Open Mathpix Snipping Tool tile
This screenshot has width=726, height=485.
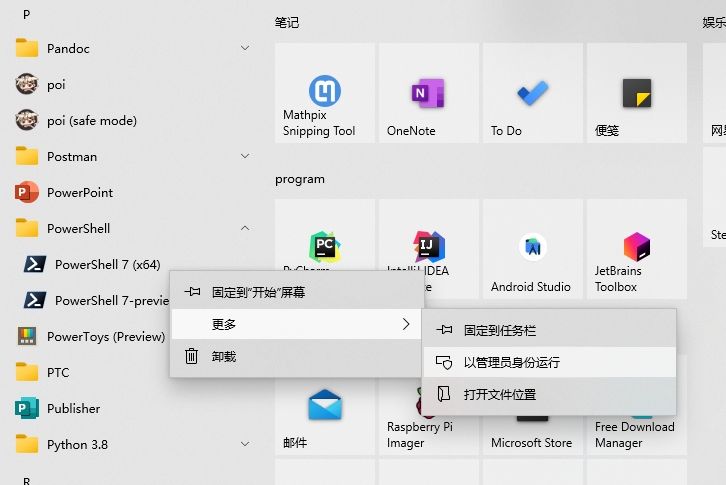point(325,93)
